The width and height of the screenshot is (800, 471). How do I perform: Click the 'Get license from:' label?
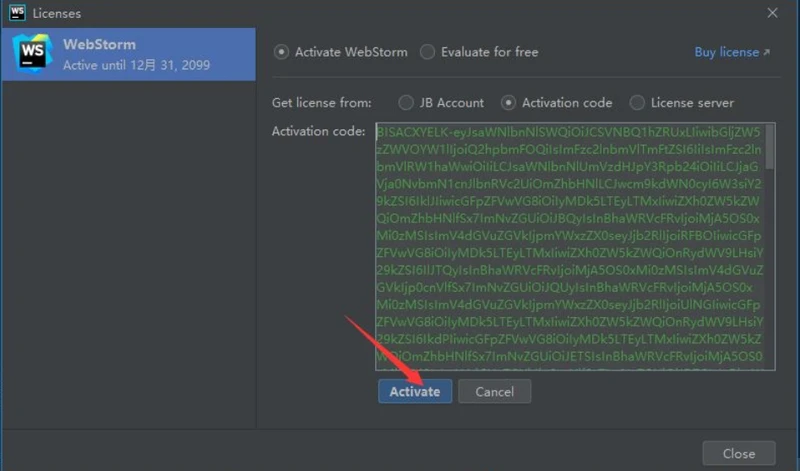coord(321,103)
